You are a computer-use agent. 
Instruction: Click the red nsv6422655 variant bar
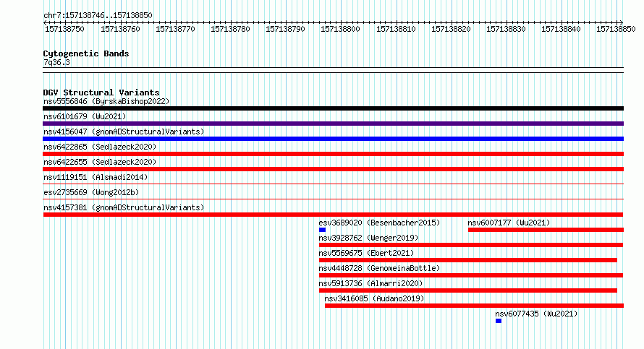click(333, 169)
